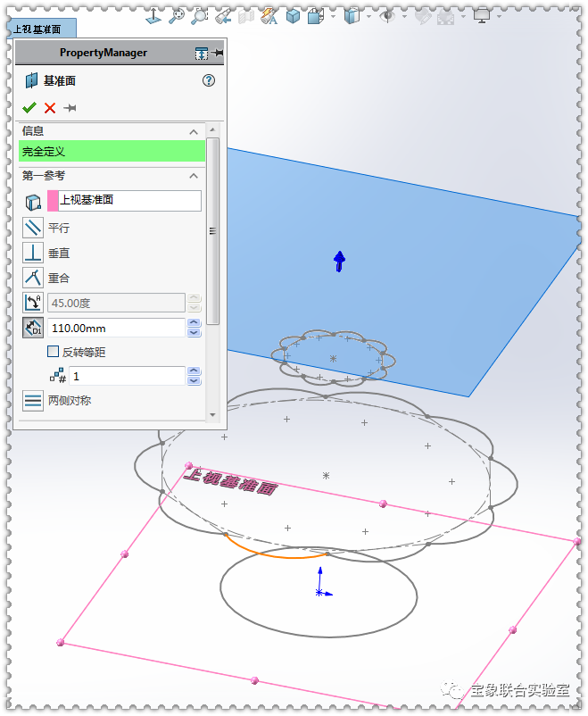Click the pink swatch in reference box

tap(53, 201)
